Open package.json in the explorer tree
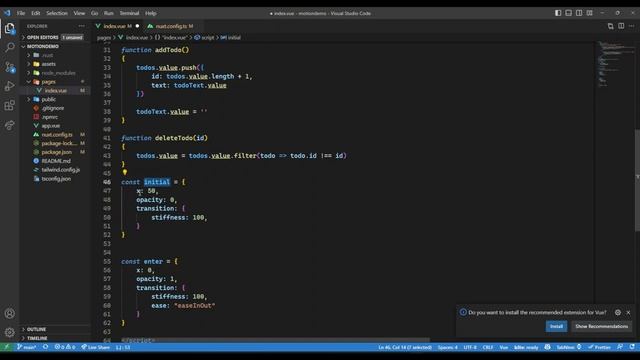 (x=56, y=152)
